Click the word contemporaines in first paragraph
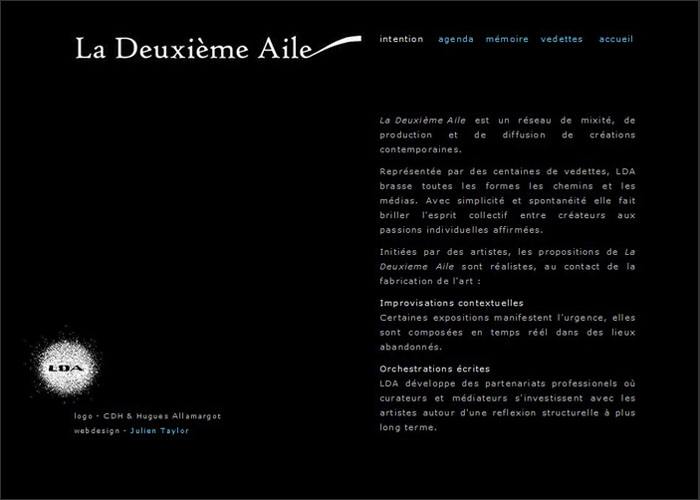The height and width of the screenshot is (500, 700). (420, 150)
